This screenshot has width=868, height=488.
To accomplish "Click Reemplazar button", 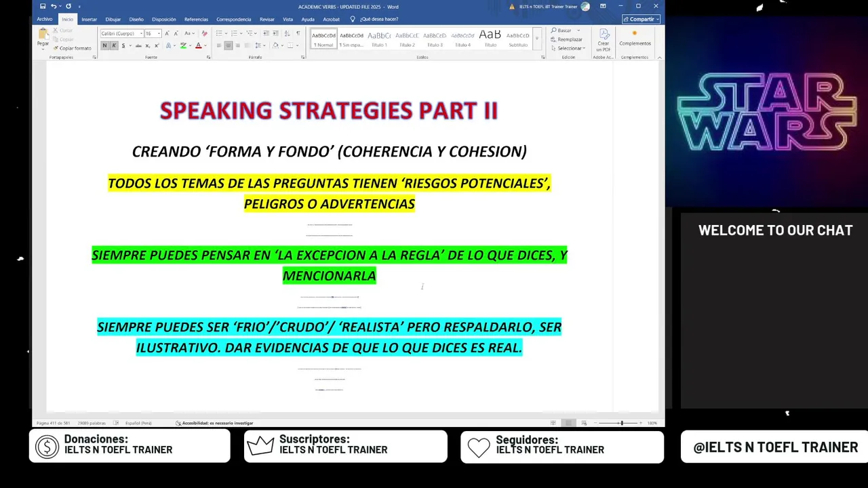I will pyautogui.click(x=566, y=39).
